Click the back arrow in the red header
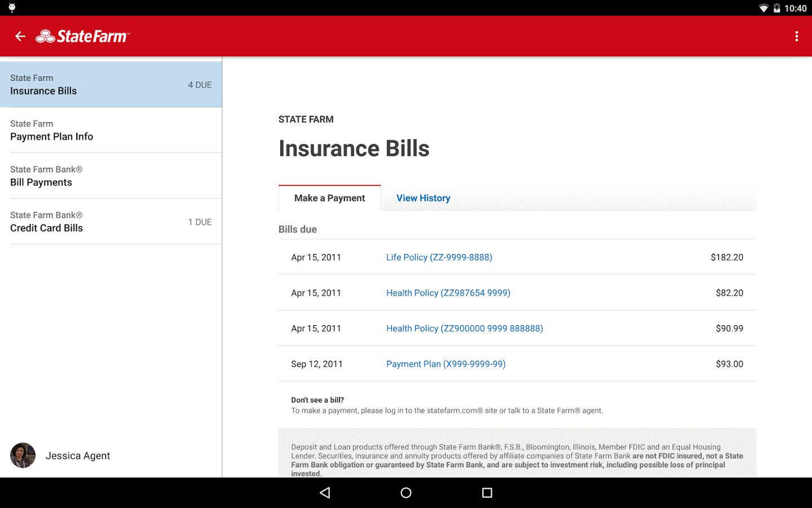 [20, 36]
